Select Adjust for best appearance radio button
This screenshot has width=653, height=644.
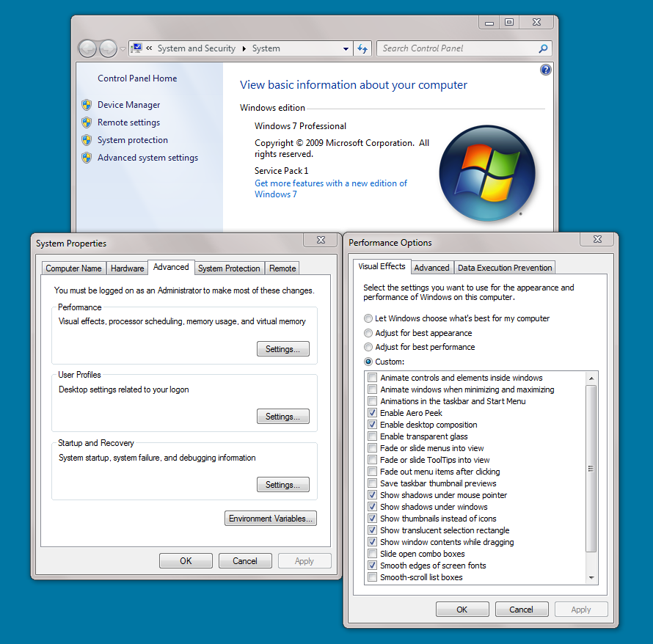368,333
